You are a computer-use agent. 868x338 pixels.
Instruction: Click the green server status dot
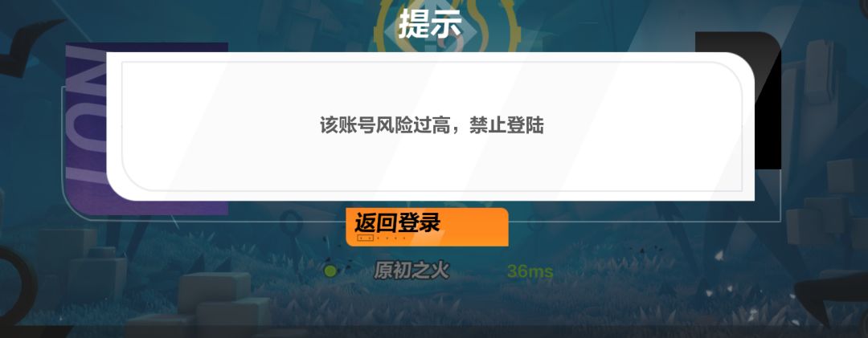330,271
